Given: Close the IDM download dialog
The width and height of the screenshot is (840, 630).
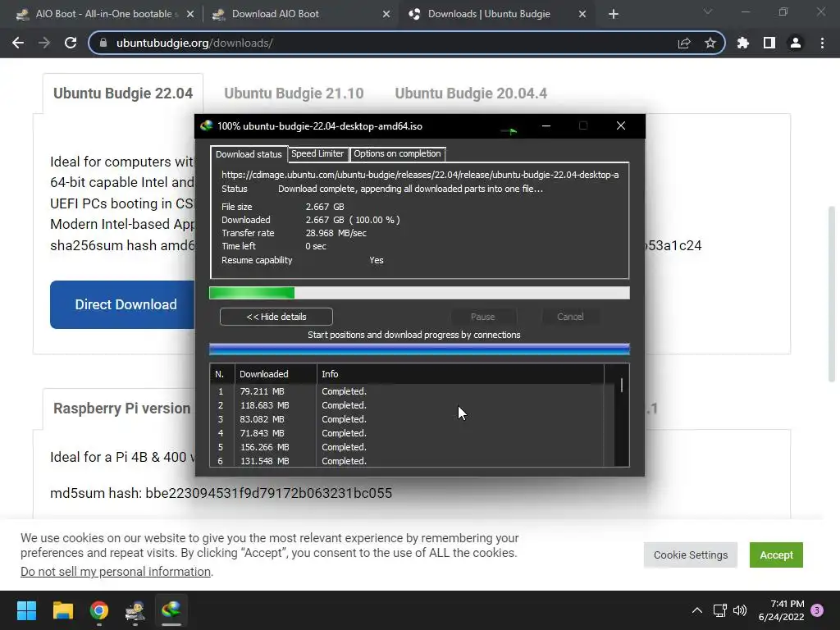Looking at the screenshot, I should tap(620, 126).
